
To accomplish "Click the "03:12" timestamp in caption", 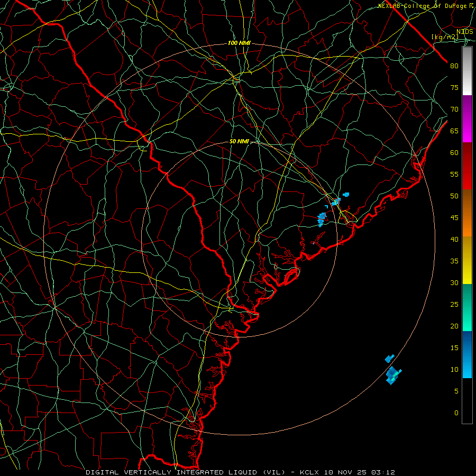I will coord(384,472).
